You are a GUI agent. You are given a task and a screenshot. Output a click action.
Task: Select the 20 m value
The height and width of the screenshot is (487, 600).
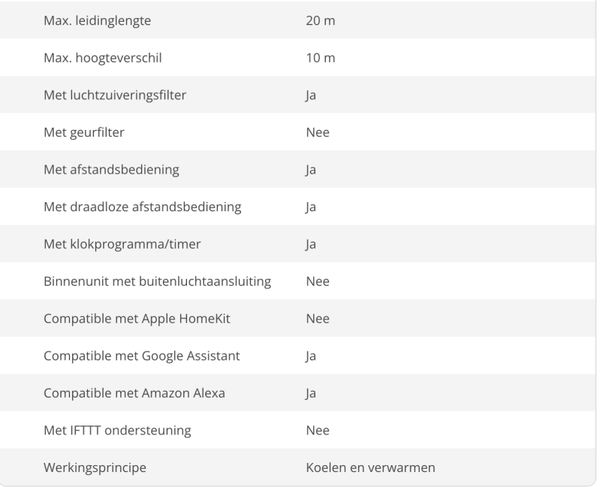click(x=320, y=21)
